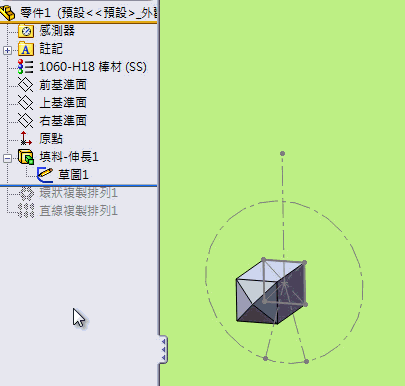Select the 上基準面 text label
The height and width of the screenshot is (386, 405).
coord(63,103)
